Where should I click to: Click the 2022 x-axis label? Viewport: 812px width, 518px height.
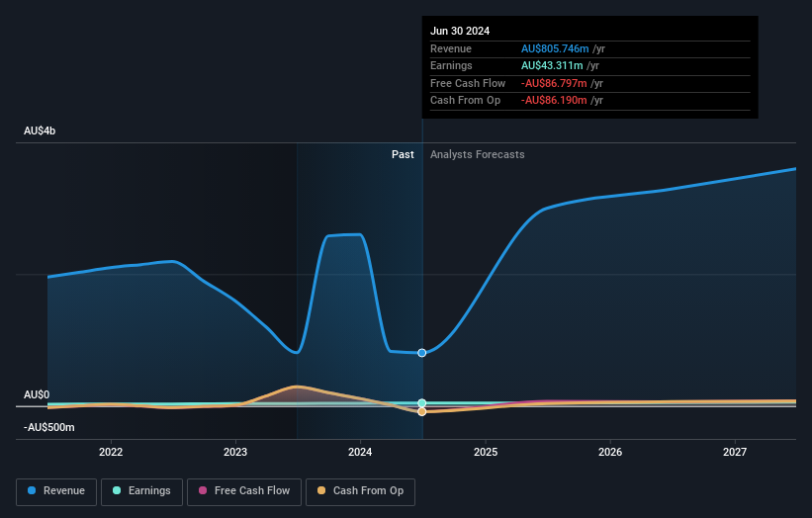pos(111,452)
